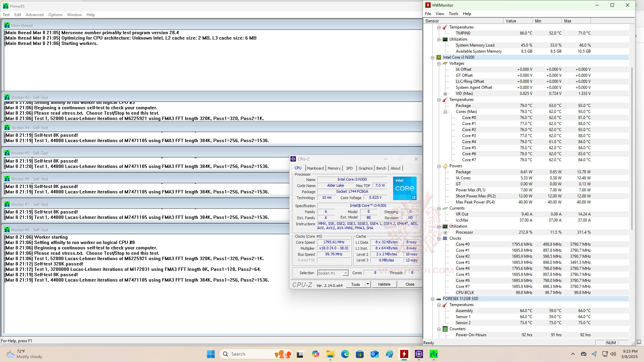
Task: Click Prime95 icon in taskbar
Action: click(x=433, y=354)
